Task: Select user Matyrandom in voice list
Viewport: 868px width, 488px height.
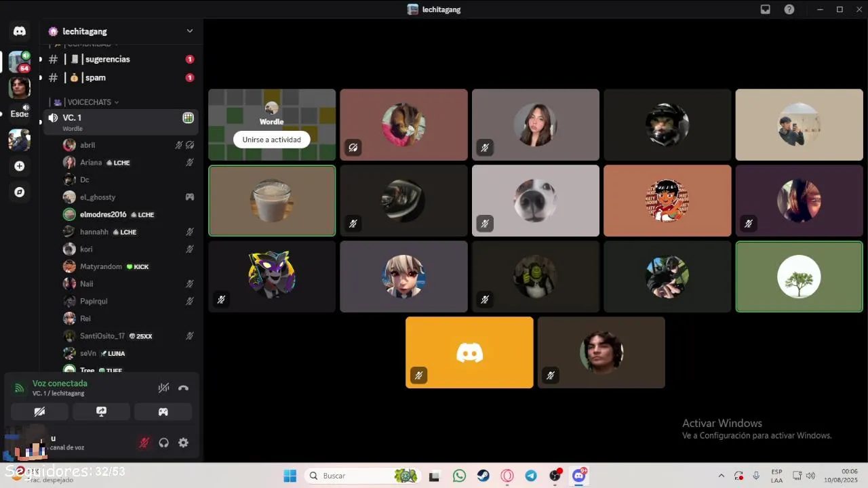Action: (x=129, y=267)
